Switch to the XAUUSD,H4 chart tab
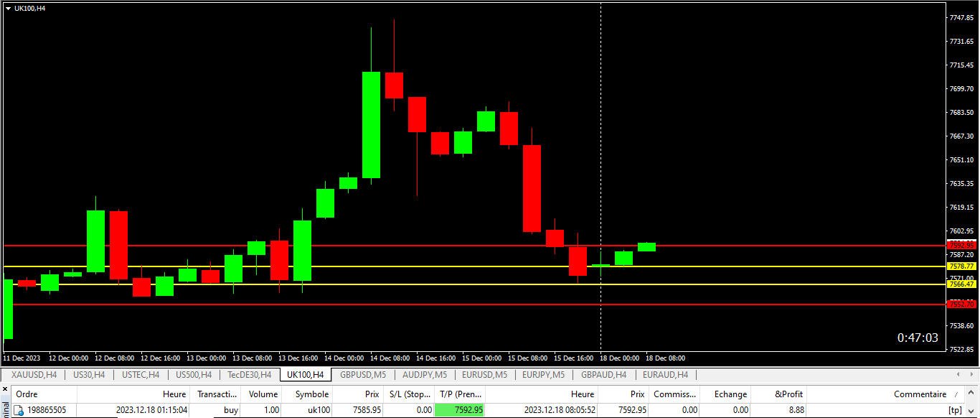This screenshot has height=418, width=980. 34,374
